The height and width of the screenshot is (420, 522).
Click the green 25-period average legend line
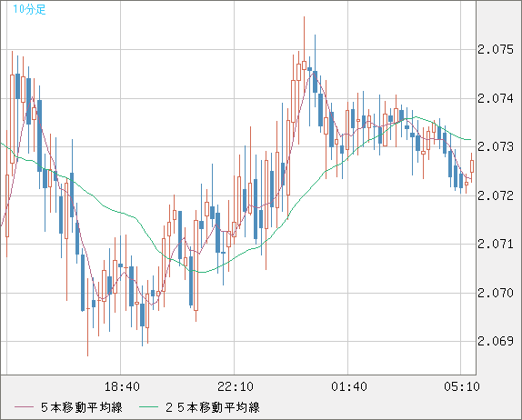click(148, 407)
